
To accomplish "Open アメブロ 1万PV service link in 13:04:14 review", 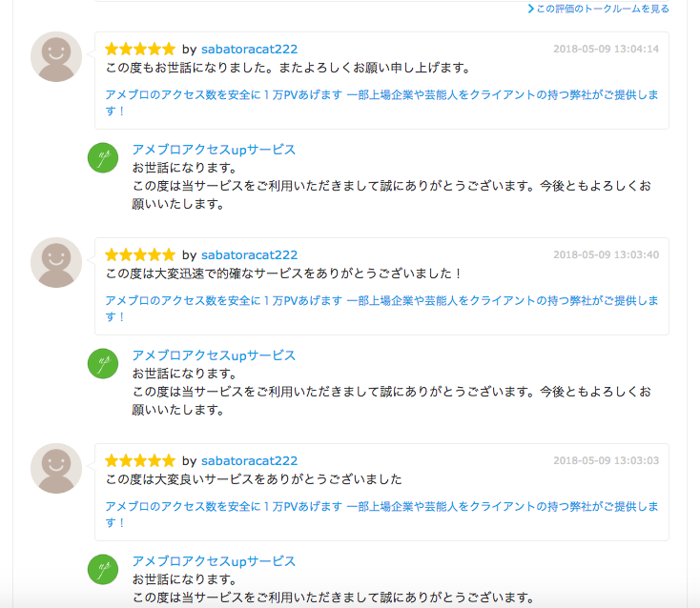I will point(381,103).
